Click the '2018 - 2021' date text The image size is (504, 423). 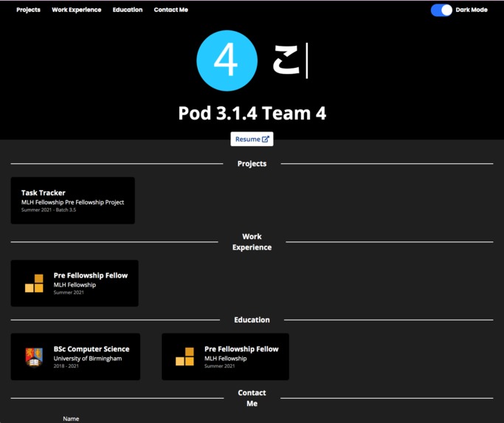tap(66, 366)
